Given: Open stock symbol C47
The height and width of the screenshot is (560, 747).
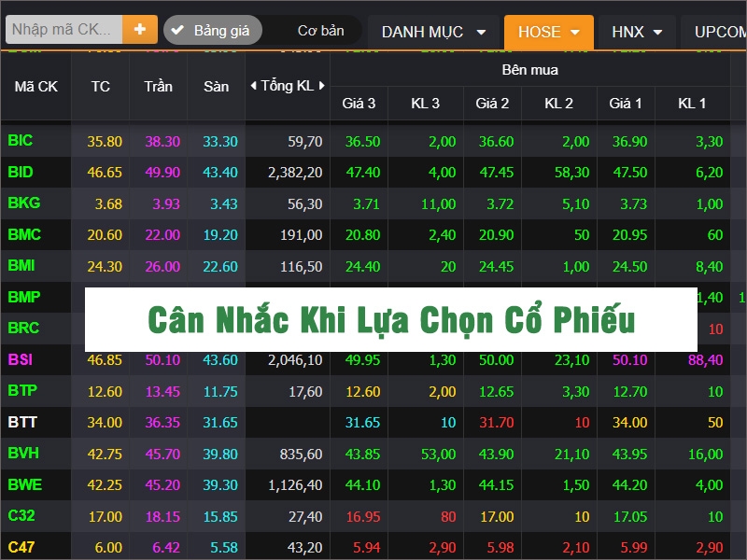Looking at the screenshot, I should (x=21, y=547).
